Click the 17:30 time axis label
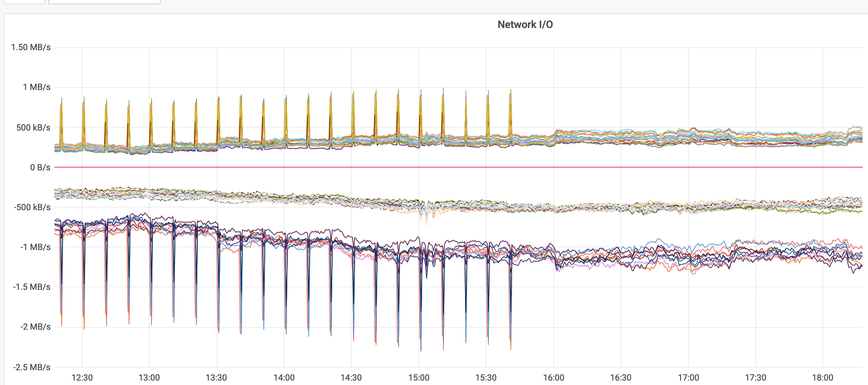The width and height of the screenshot is (868, 385). tap(755, 378)
